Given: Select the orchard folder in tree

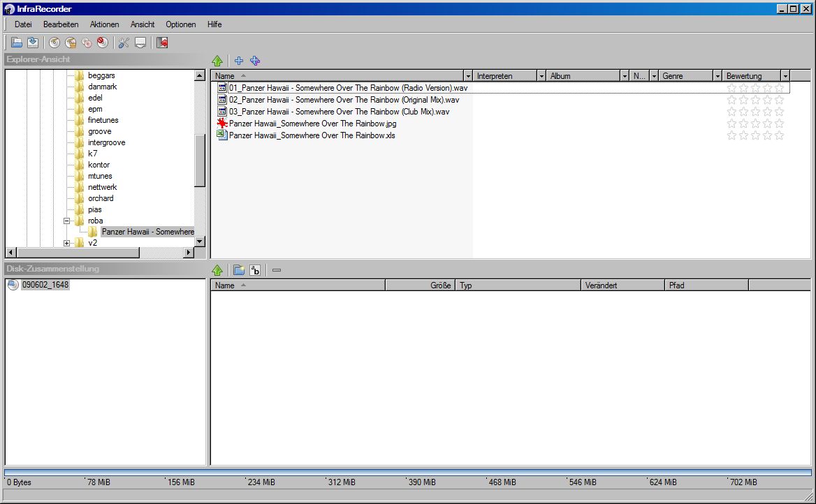Looking at the screenshot, I should coord(101,198).
